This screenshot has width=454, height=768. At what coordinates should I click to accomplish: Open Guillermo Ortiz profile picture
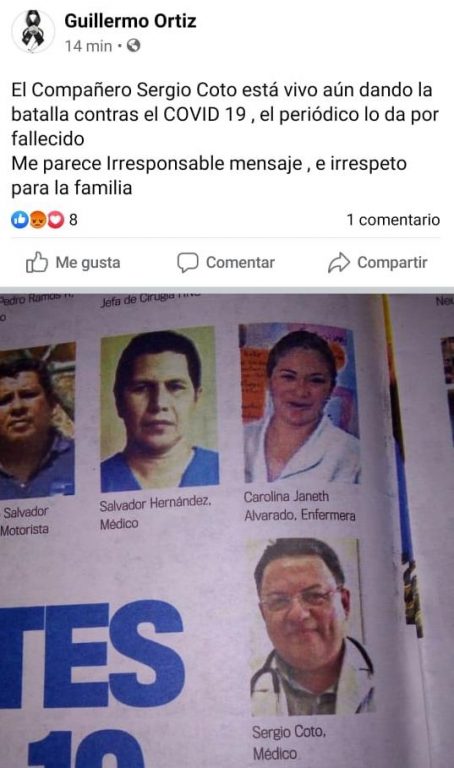click(x=33, y=31)
